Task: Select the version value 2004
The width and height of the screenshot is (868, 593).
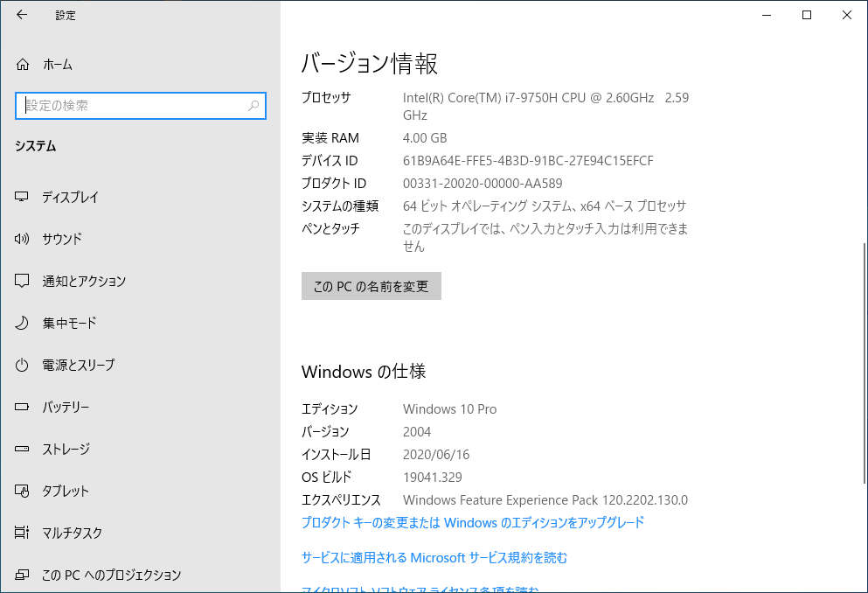Action: (x=417, y=432)
